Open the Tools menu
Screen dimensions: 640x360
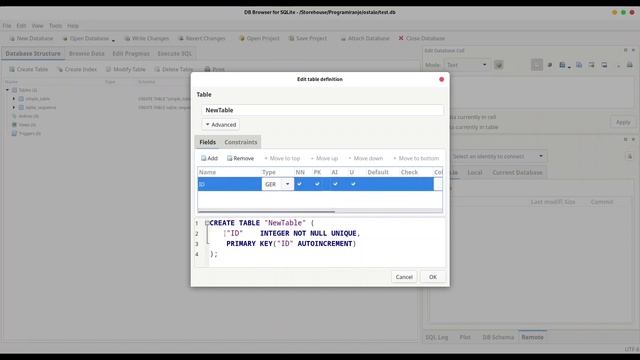(56, 26)
